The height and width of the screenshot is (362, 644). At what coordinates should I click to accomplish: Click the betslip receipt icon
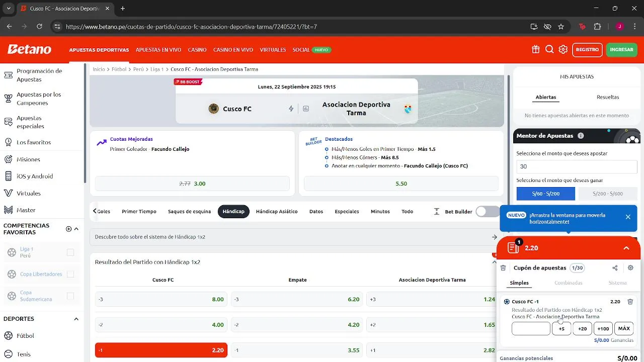pyautogui.click(x=513, y=247)
